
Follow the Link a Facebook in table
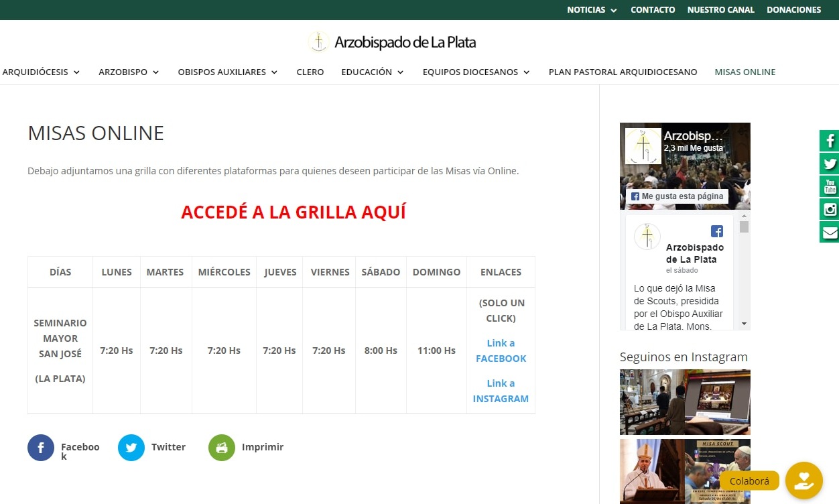(501, 351)
